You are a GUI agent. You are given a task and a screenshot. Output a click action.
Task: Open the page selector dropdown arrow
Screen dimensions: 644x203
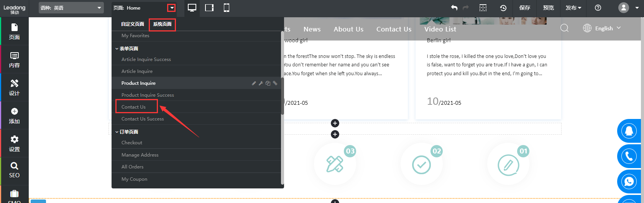(172, 8)
